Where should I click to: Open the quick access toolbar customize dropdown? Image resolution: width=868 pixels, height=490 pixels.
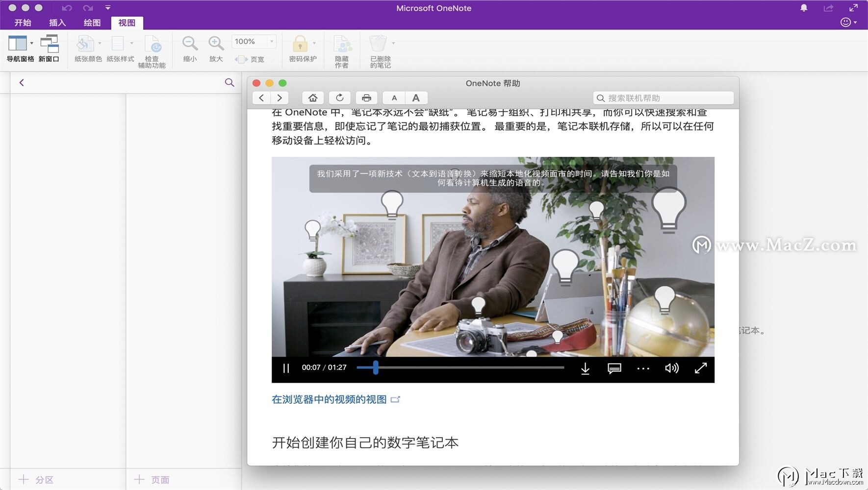coord(108,8)
